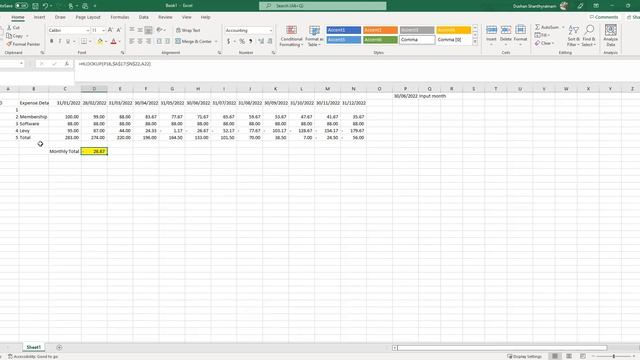Image resolution: width=640 pixels, height=360 pixels.
Task: Click the Percent Style icon
Action: pos(242,41)
